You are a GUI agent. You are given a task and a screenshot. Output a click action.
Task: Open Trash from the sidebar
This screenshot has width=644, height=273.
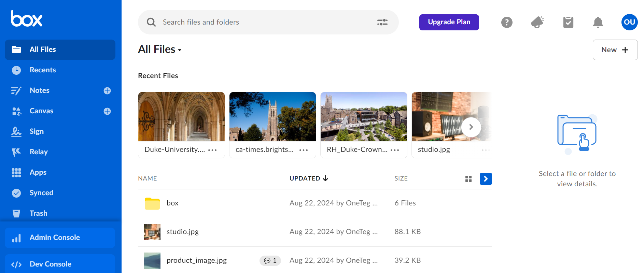pyautogui.click(x=38, y=213)
